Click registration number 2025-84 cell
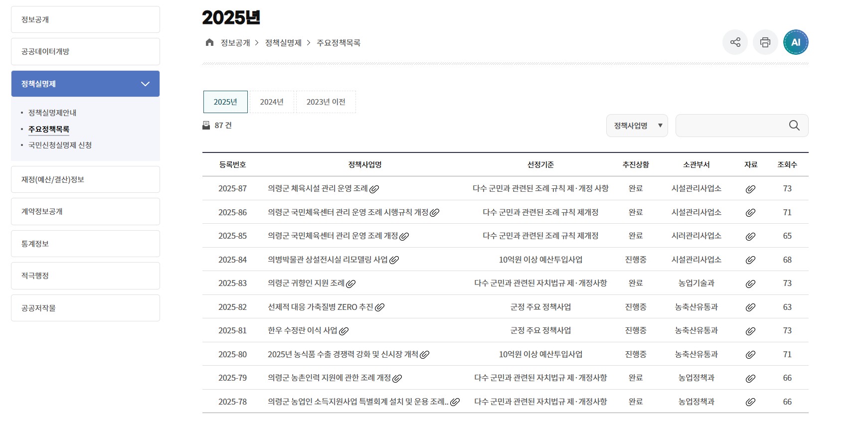 (232, 260)
